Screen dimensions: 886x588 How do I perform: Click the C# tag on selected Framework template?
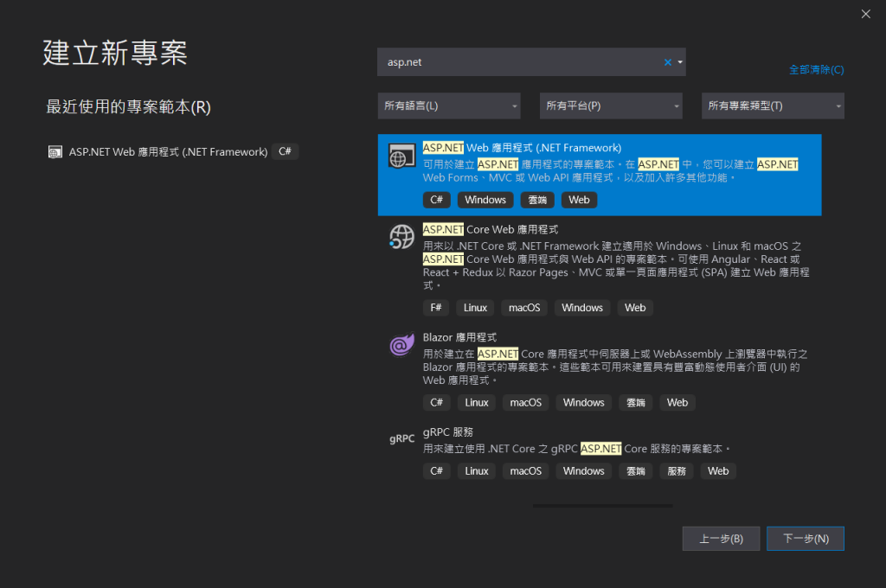coord(436,200)
